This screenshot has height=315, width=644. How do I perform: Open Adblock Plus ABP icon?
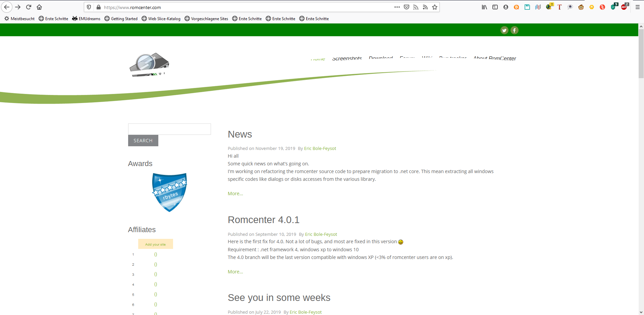(625, 7)
